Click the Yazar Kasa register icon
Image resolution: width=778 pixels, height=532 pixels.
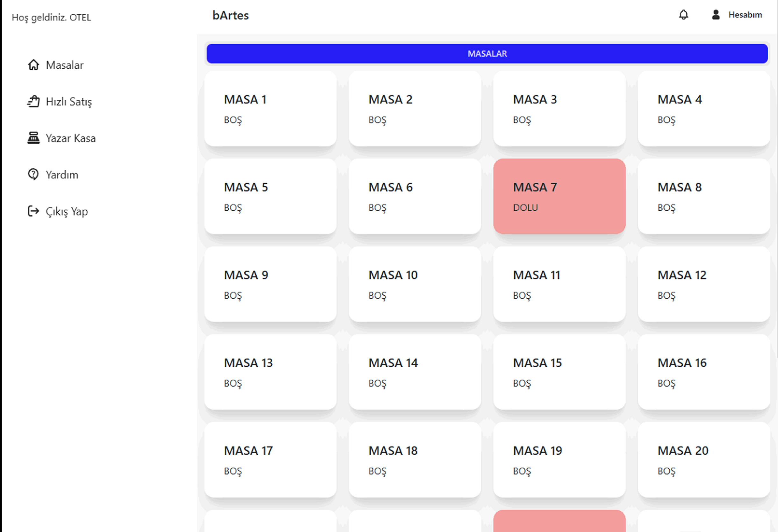click(33, 138)
